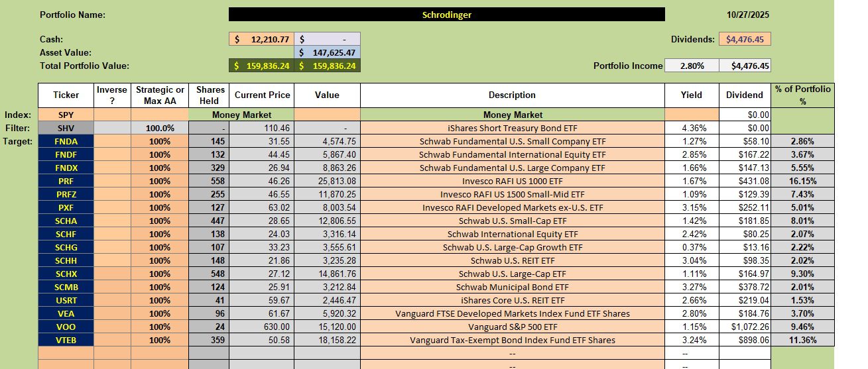Click the Ticker column header
The image size is (868, 369).
pyautogui.click(x=66, y=95)
